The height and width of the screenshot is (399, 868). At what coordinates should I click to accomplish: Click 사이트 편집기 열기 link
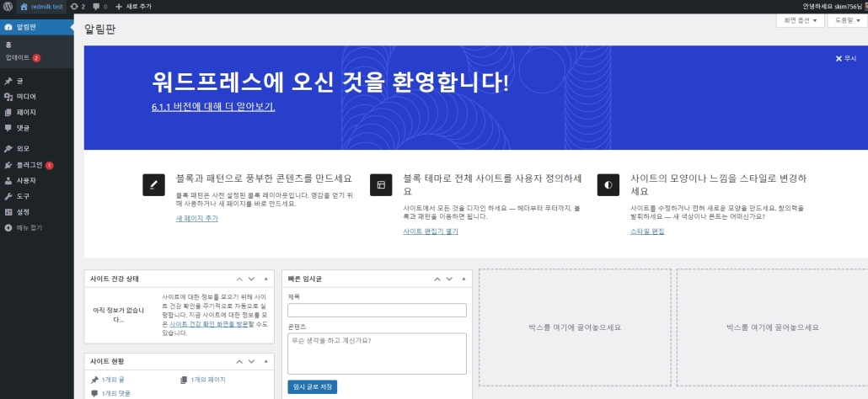[431, 231]
